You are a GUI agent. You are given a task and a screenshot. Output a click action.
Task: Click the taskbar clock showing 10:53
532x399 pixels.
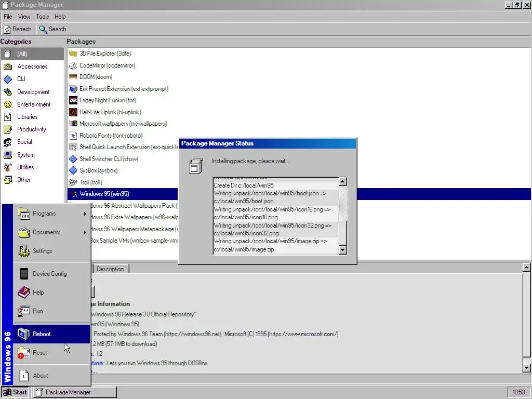518,392
